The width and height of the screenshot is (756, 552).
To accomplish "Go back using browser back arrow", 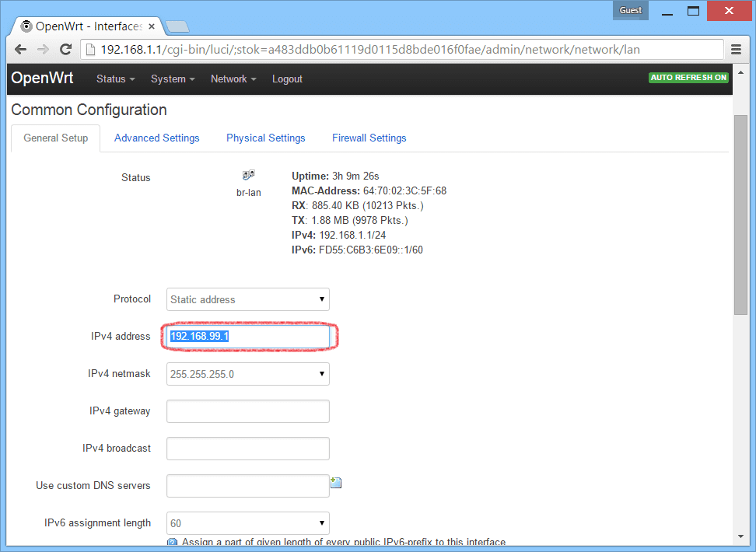I will click(x=20, y=49).
